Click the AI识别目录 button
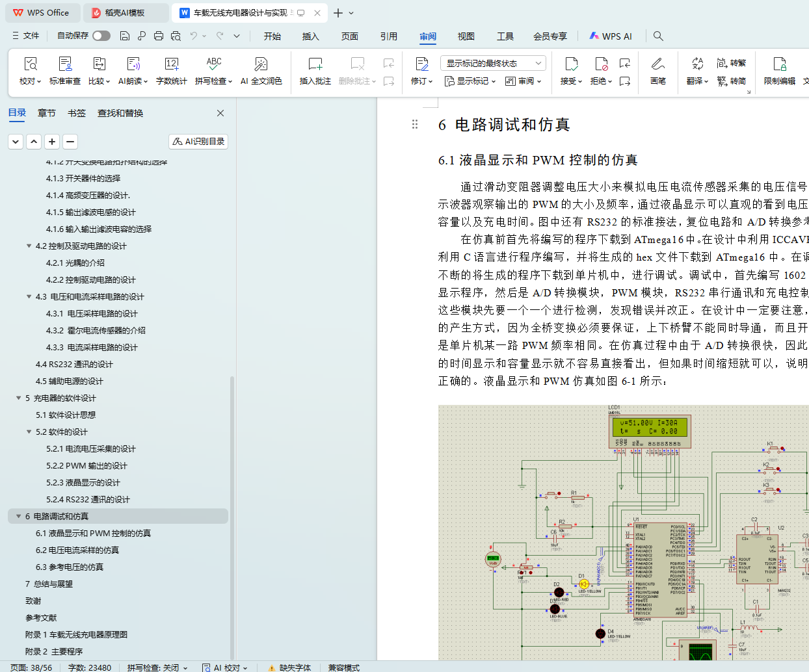809x672 pixels. click(198, 141)
